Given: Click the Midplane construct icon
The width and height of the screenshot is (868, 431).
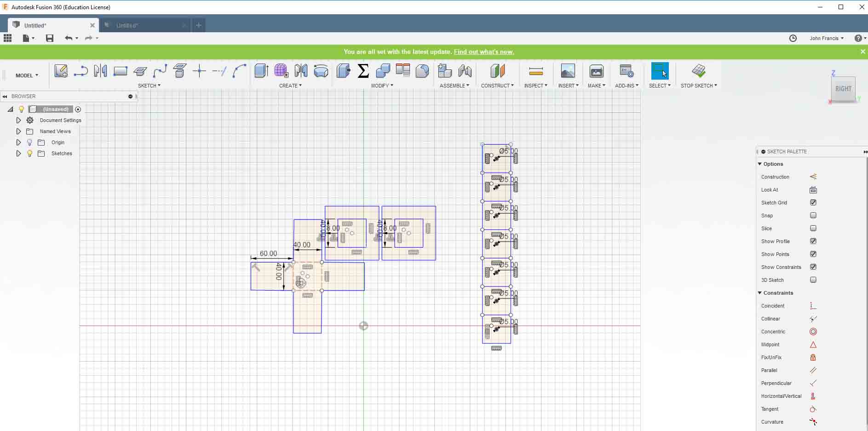Looking at the screenshot, I should [497, 71].
